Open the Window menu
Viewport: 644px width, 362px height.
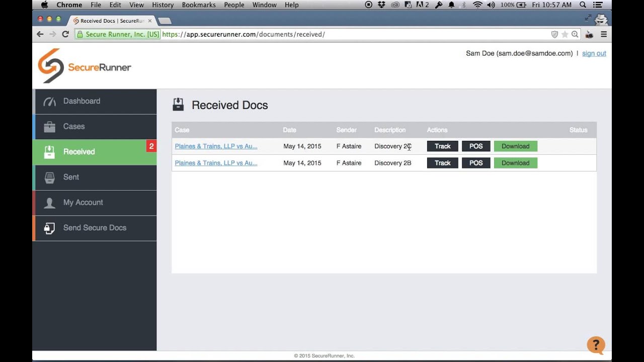coord(264,5)
